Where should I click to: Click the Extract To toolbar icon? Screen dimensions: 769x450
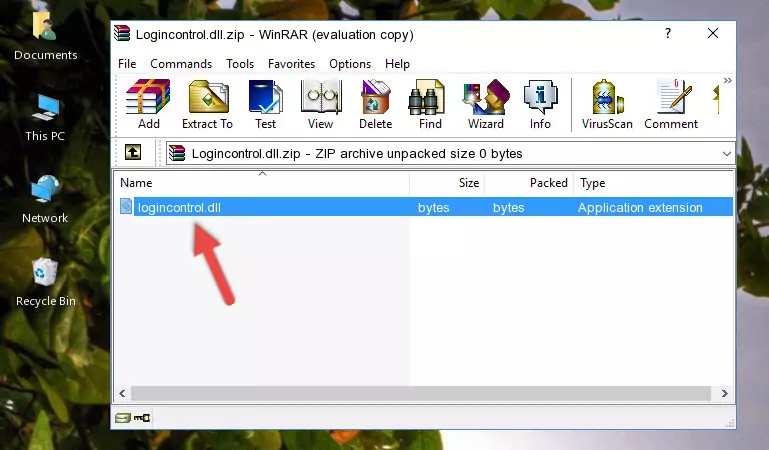click(x=207, y=105)
